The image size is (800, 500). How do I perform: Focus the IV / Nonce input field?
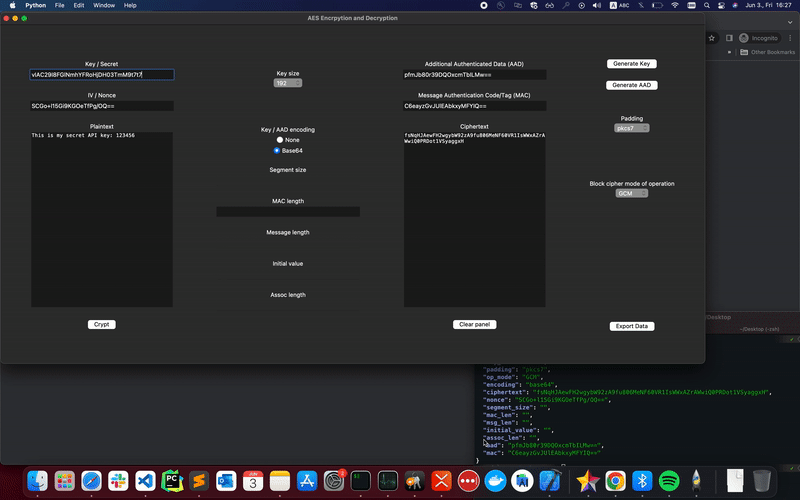(x=102, y=106)
